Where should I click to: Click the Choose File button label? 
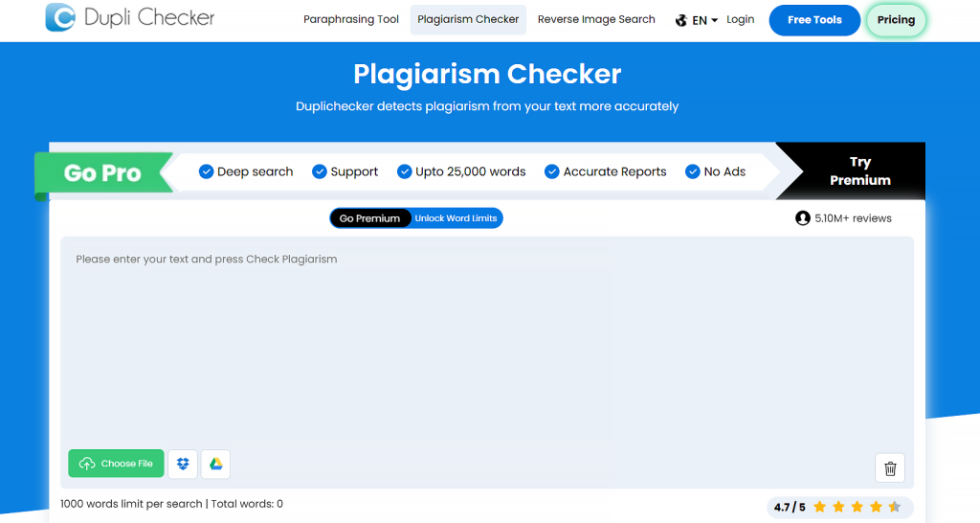pos(127,464)
